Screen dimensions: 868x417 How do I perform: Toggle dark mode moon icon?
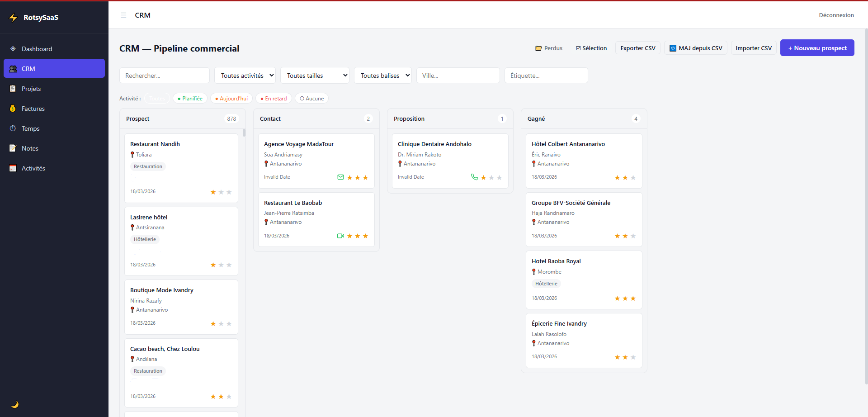(x=15, y=404)
